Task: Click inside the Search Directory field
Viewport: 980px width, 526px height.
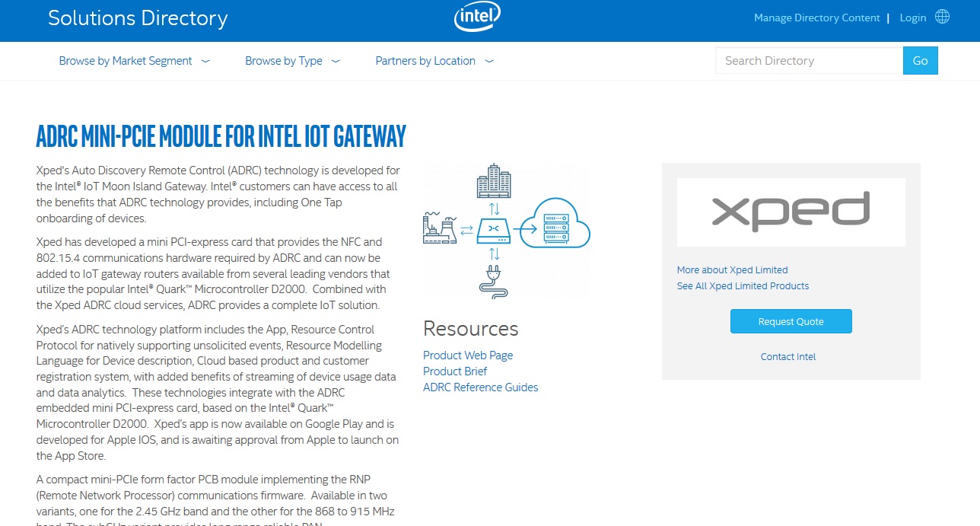Action: pyautogui.click(x=807, y=60)
